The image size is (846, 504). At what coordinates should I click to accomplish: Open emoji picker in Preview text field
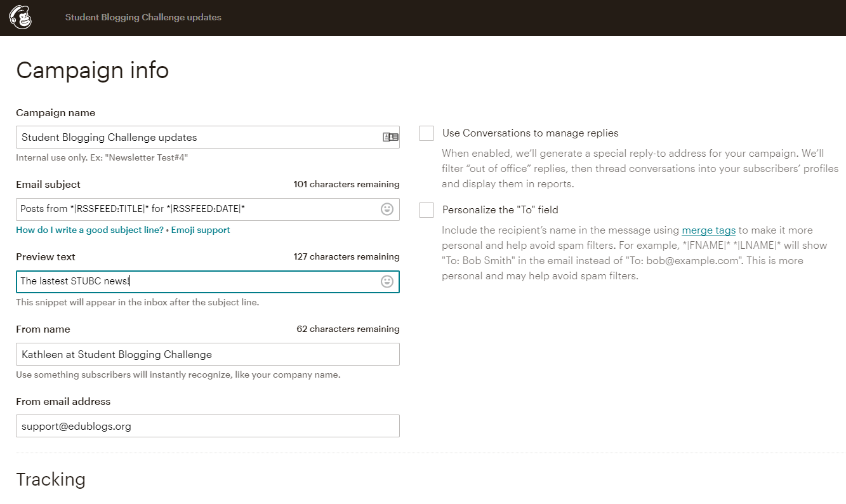click(x=387, y=281)
